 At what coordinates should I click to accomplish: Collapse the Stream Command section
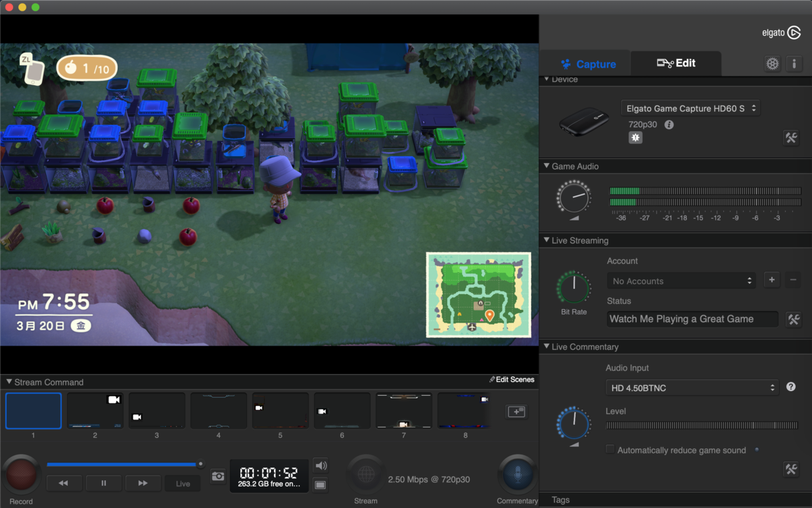point(9,382)
